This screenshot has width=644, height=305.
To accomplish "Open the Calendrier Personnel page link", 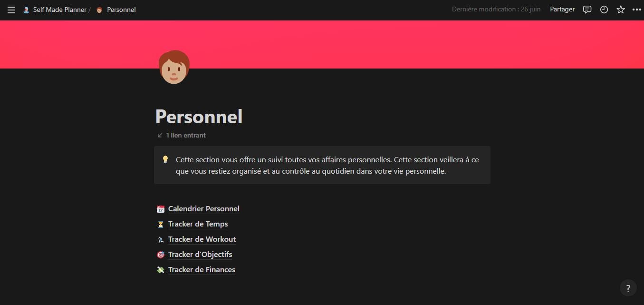I will coord(204,209).
